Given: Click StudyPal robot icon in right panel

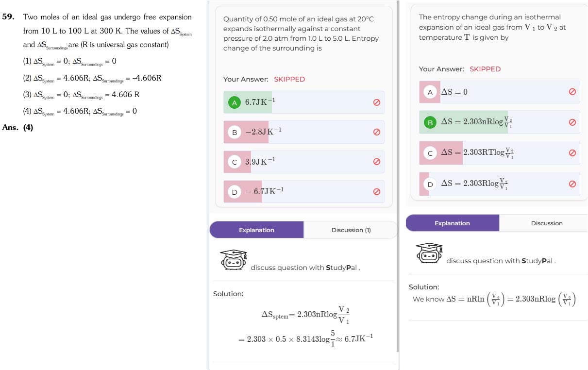Looking at the screenshot, I should [x=429, y=253].
